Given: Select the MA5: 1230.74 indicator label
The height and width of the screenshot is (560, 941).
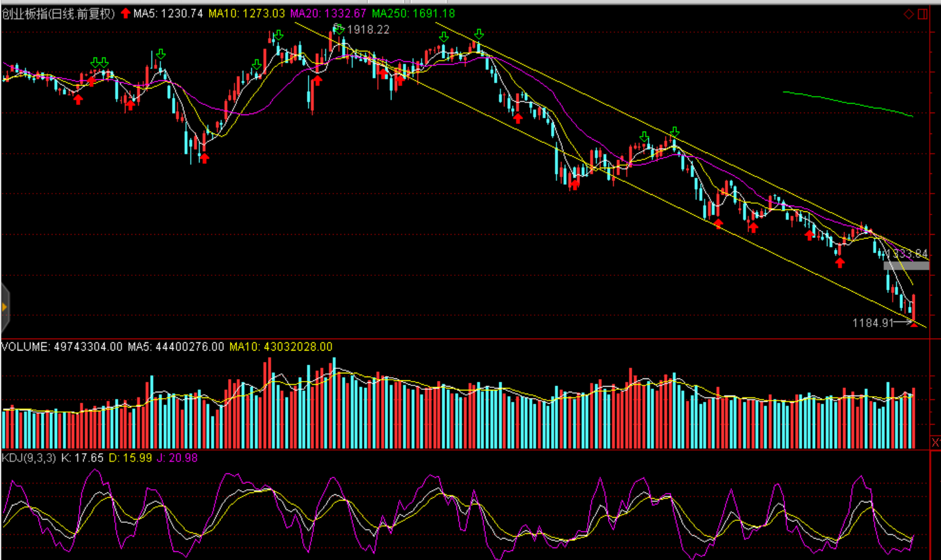Looking at the screenshot, I should point(168,13).
